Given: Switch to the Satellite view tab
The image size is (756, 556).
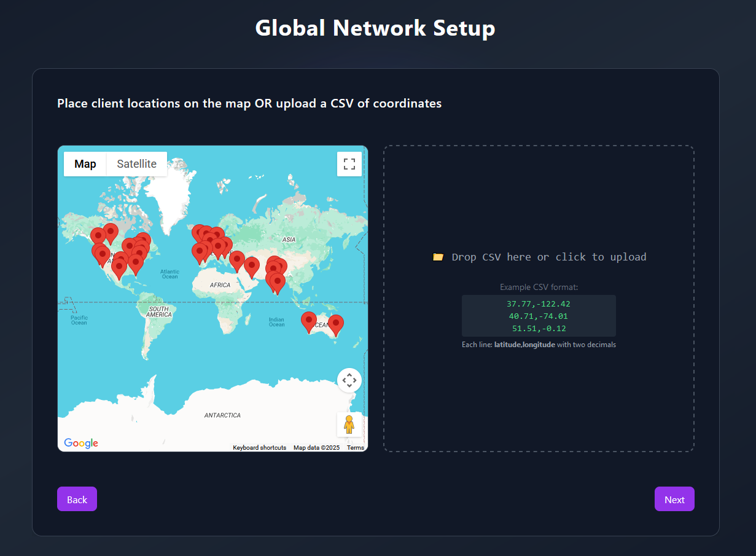Looking at the screenshot, I should (137, 164).
